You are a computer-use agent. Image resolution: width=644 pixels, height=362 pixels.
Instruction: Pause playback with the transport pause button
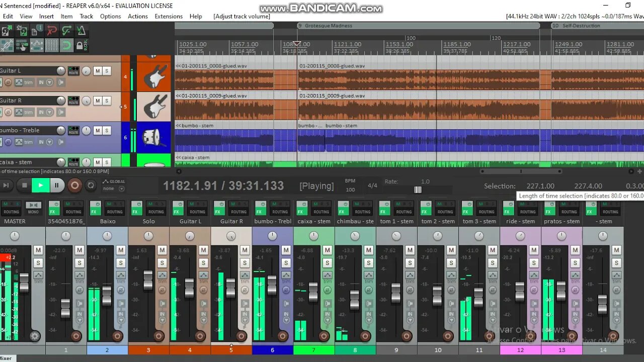point(57,186)
